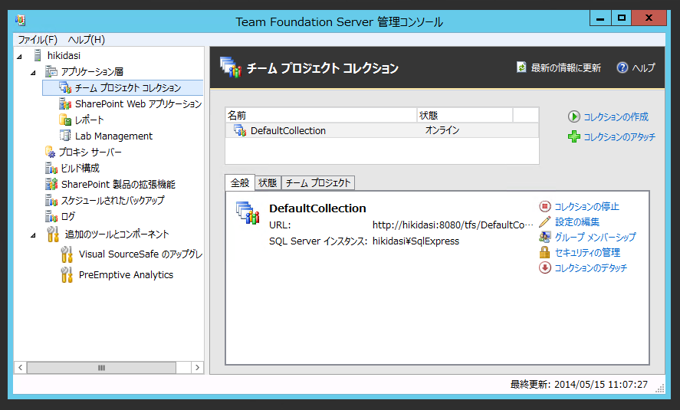Click the 最新の情報に更新 link
The width and height of the screenshot is (680, 410).
[x=566, y=68]
